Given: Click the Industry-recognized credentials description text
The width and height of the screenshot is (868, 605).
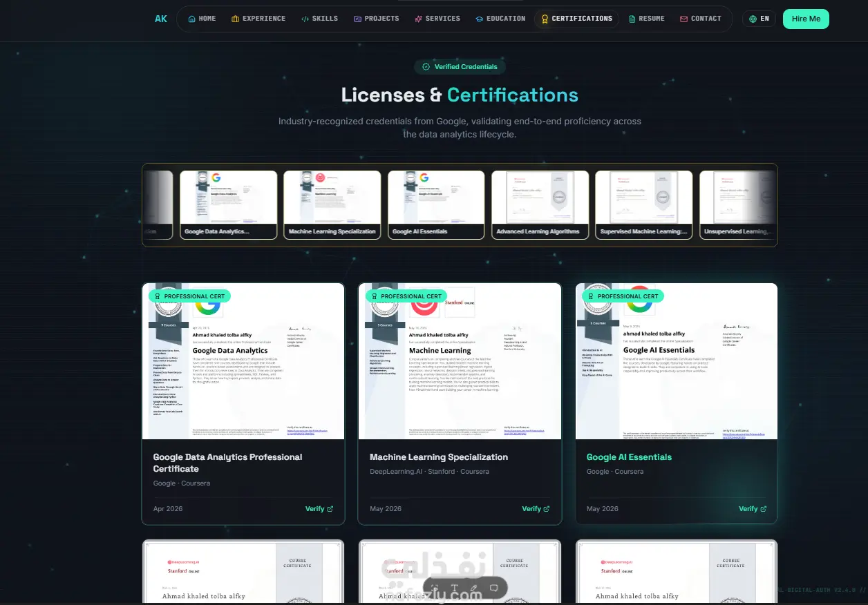Looking at the screenshot, I should click(x=460, y=128).
